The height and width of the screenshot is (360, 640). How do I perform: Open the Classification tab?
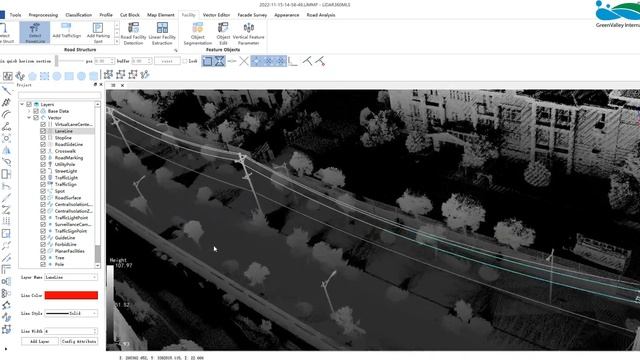pos(79,15)
